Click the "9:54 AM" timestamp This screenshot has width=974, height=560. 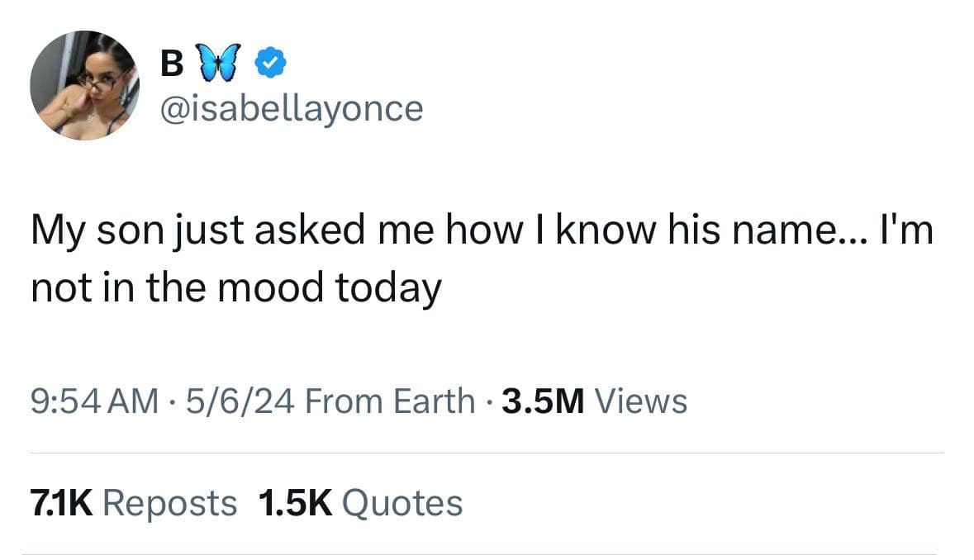pos(95,401)
